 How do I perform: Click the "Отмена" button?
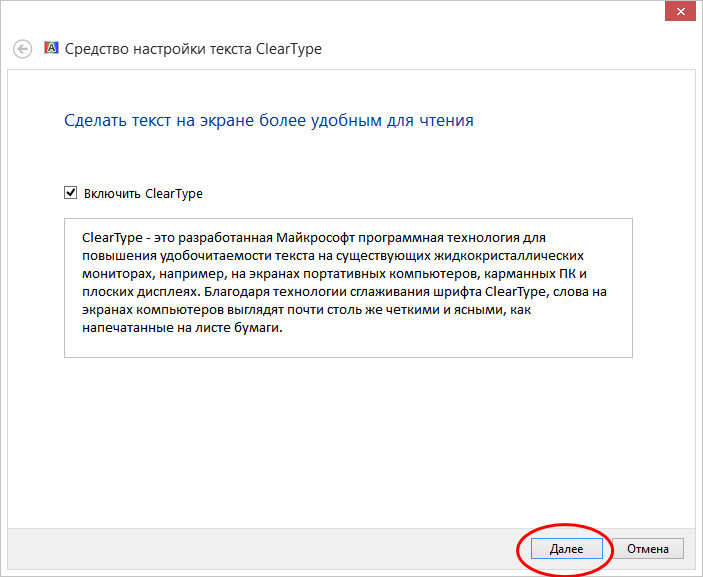tap(648, 548)
